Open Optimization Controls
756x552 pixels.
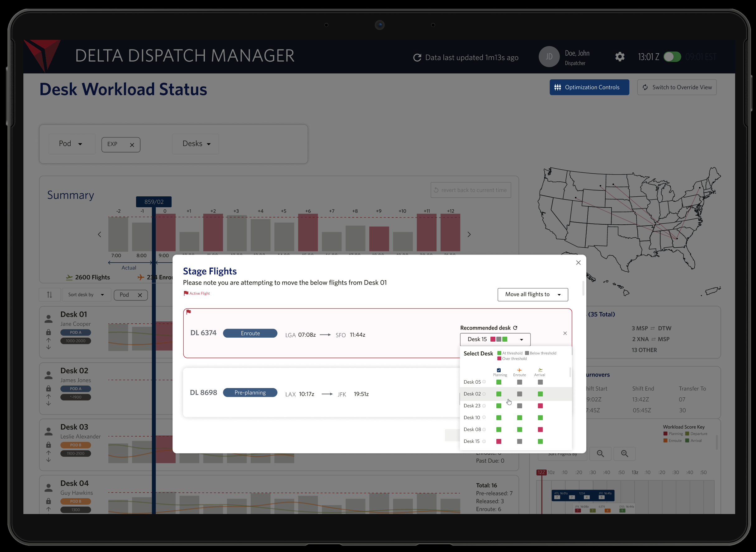pos(589,87)
